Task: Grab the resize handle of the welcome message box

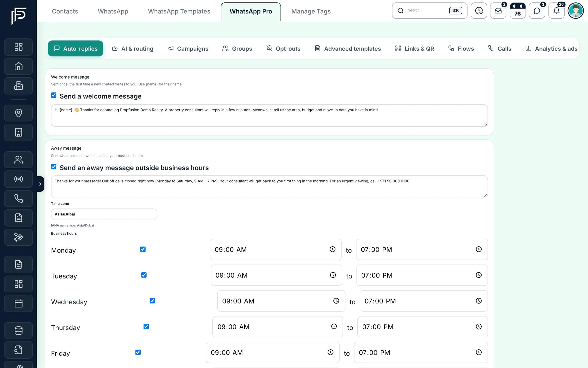Action: coord(485,124)
